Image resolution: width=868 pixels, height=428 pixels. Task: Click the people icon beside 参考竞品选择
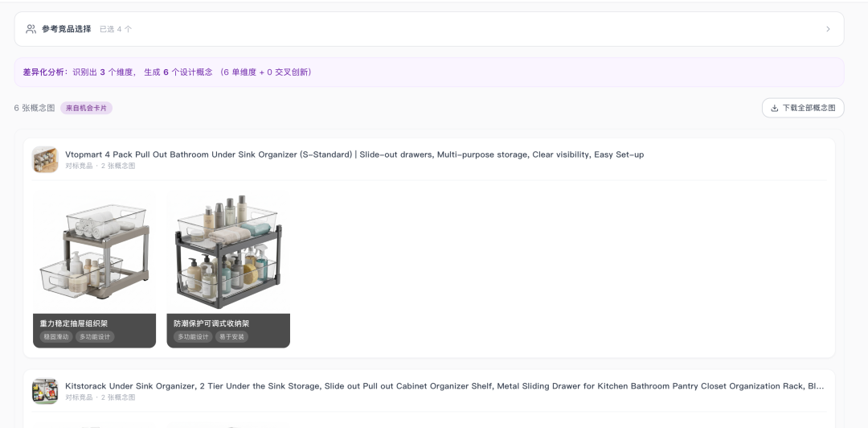coord(31,29)
